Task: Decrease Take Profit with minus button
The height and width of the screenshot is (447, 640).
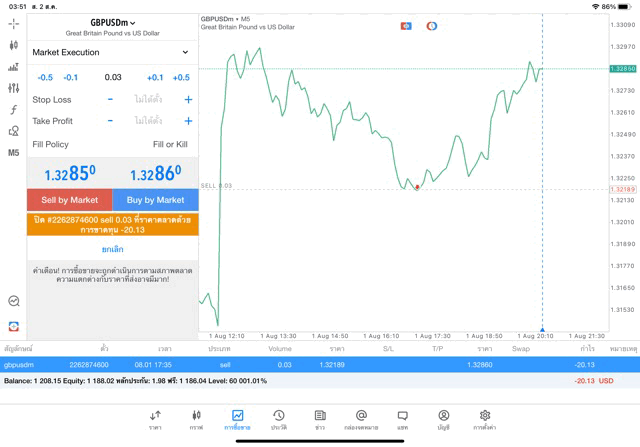Action: (x=110, y=121)
